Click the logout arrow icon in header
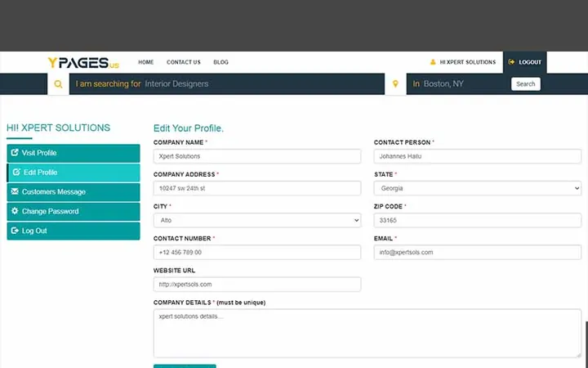 pos(511,62)
